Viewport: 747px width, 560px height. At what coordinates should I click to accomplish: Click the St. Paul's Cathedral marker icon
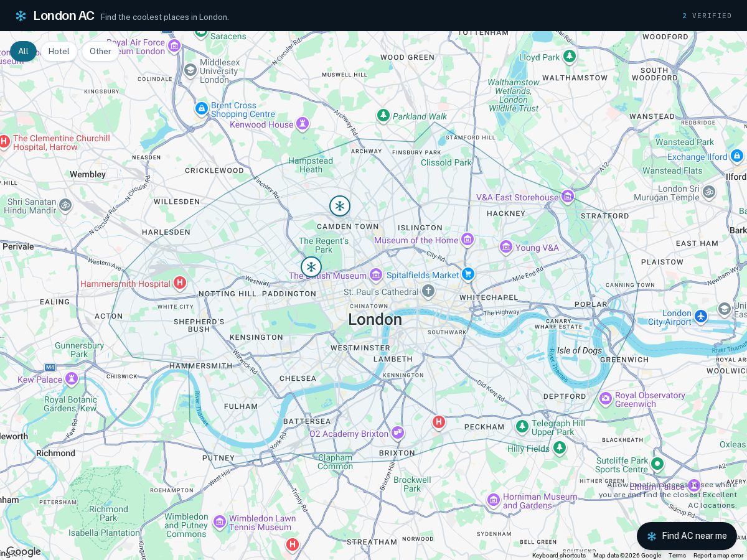[x=428, y=291]
